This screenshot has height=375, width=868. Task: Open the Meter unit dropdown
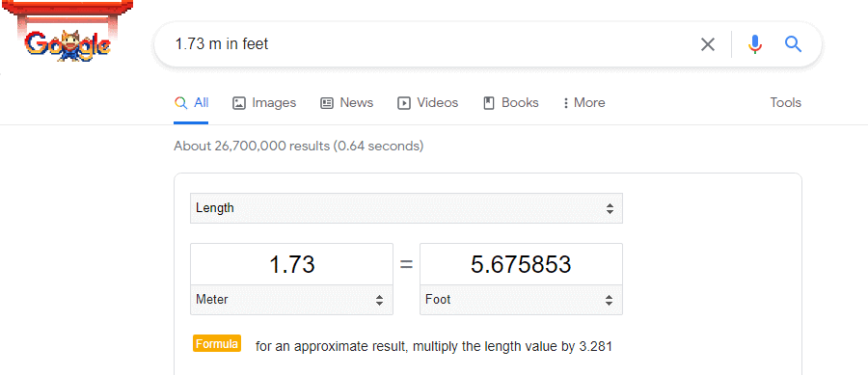pos(291,300)
